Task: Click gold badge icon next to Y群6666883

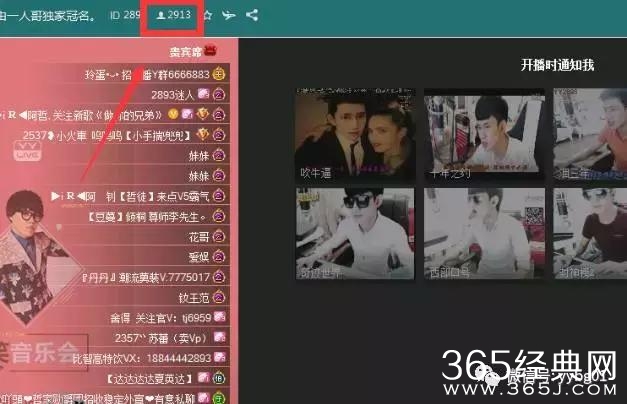Action: 219,75
